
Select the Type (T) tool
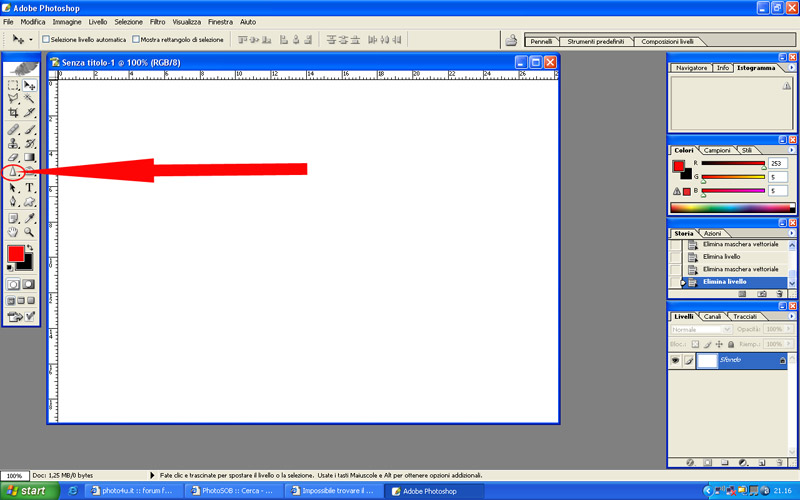pos(30,187)
